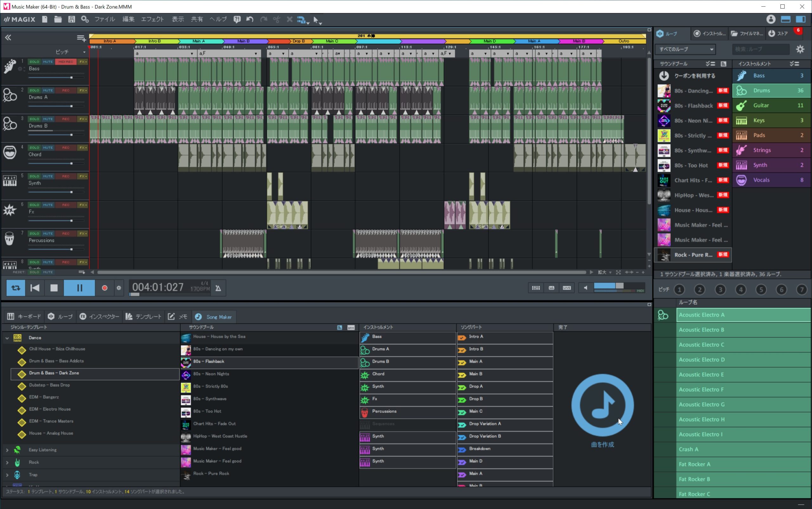Toggle the LIVE mode button

point(567,288)
